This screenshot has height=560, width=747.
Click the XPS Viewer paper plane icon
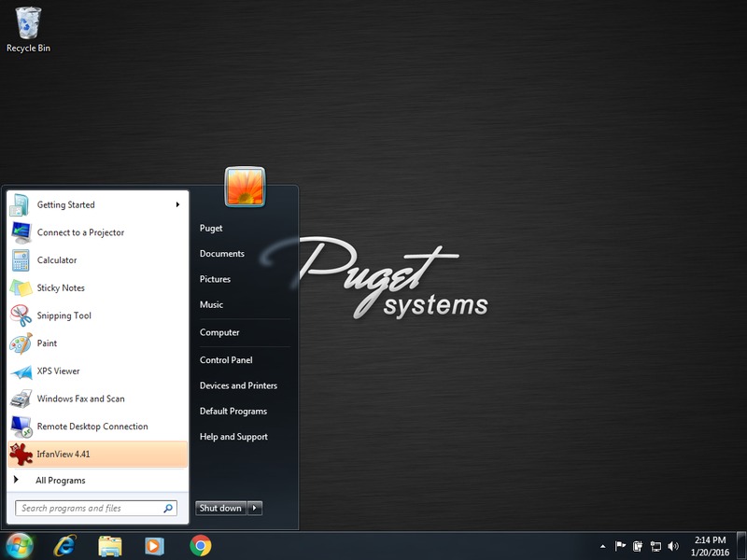[x=21, y=371]
